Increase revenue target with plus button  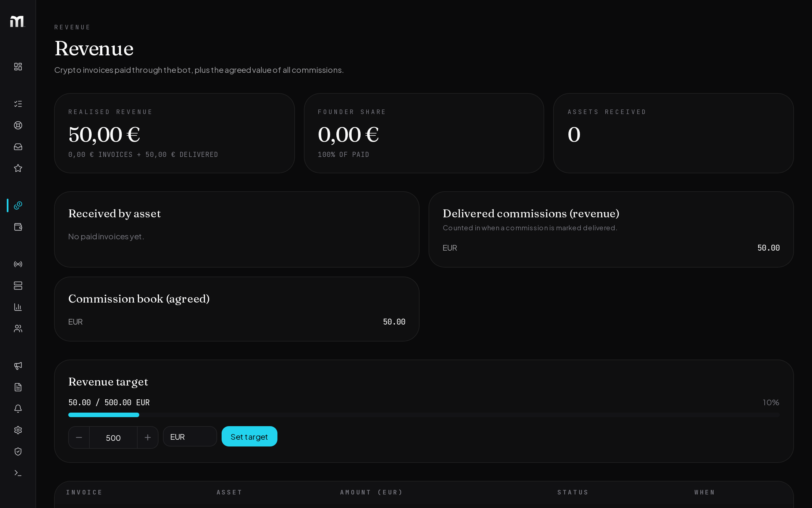pos(148,437)
